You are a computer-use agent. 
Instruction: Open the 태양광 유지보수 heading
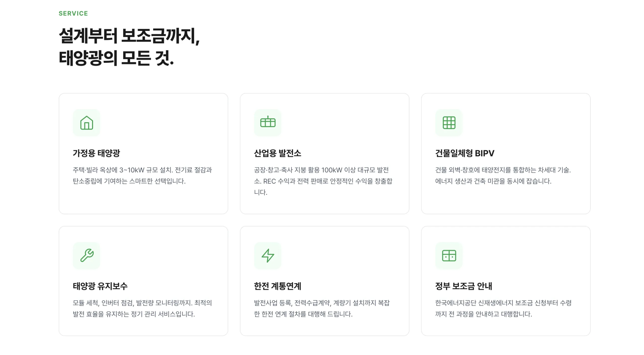tap(100, 286)
